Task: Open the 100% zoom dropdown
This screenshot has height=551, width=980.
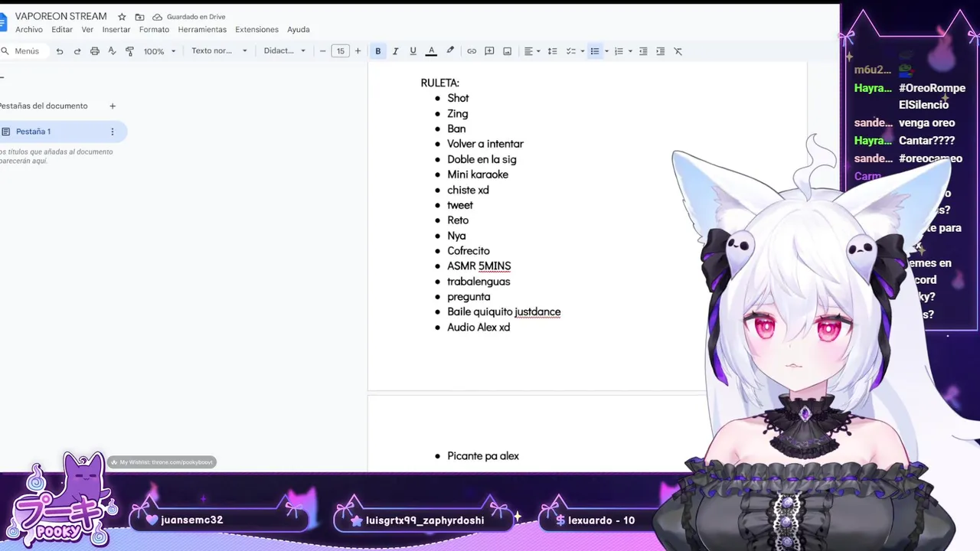Action: coord(160,51)
